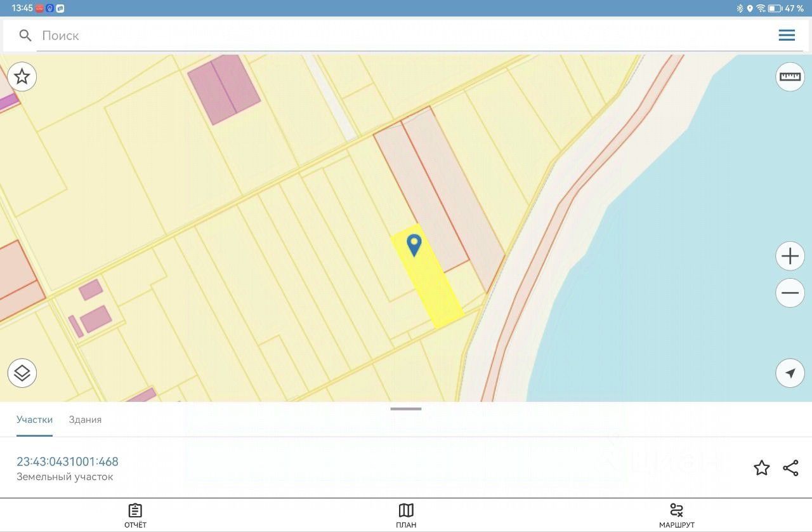Screen dimensions: 812x532
Task: Select the ruler measurement tool
Action: (790, 77)
